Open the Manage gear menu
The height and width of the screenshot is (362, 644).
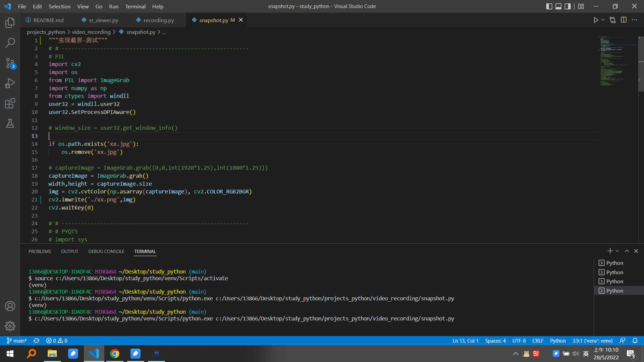point(10,326)
